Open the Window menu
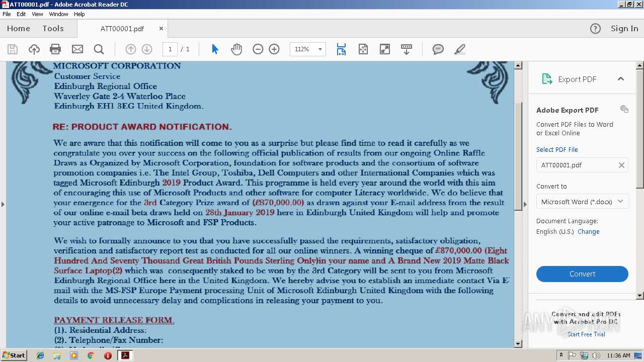 point(58,14)
